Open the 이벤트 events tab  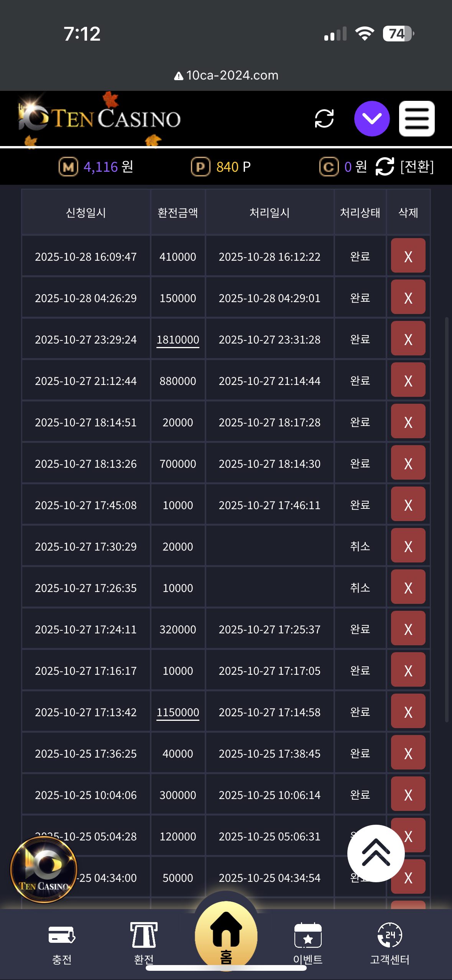click(x=307, y=943)
